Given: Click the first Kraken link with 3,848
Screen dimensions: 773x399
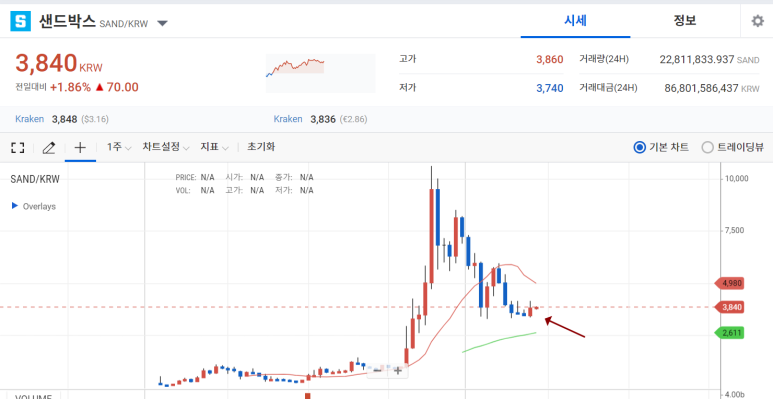Looking at the screenshot, I should [x=30, y=119].
